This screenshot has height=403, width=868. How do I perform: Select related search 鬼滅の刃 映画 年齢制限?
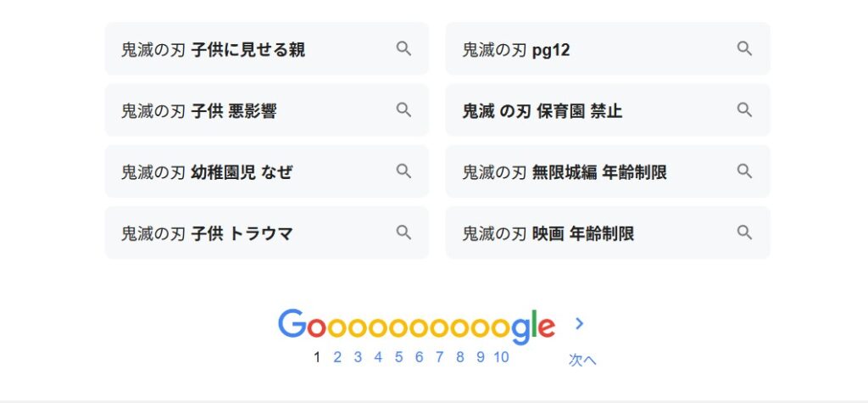point(608,232)
